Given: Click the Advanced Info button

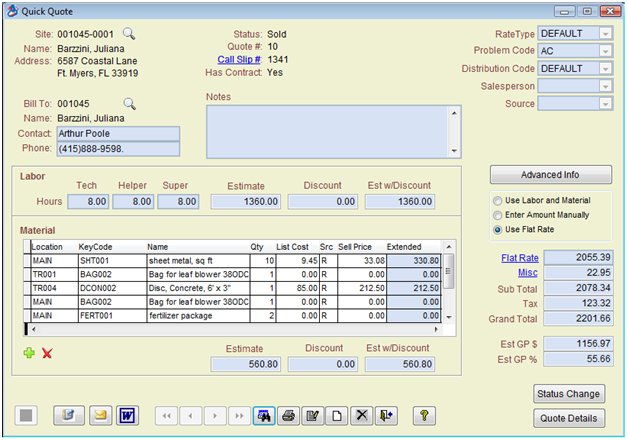Looking at the screenshot, I should (x=550, y=175).
